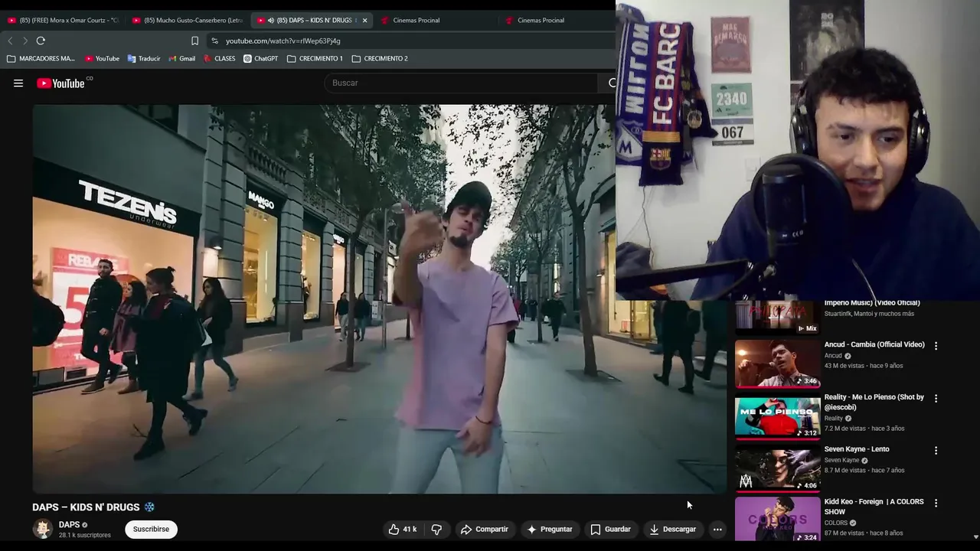Open the DAPS channel avatar

[43, 529]
